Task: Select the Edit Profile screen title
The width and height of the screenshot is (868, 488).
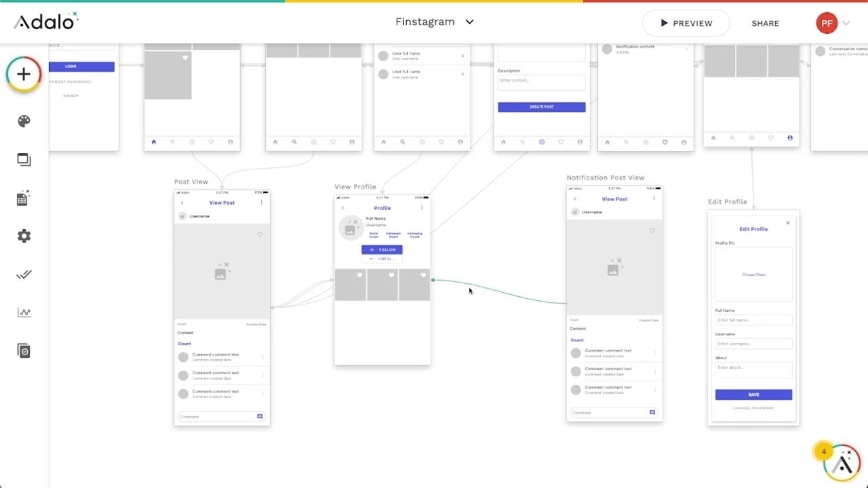Action: coord(728,201)
